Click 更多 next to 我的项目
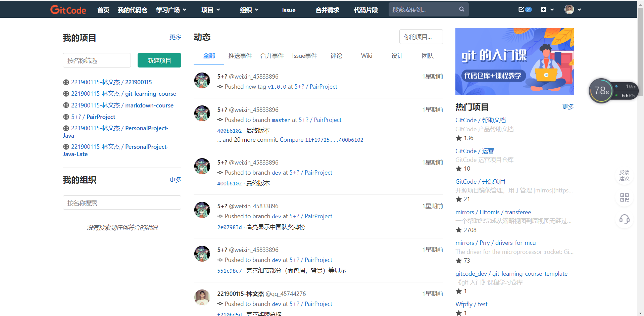The width and height of the screenshot is (644, 316). coord(175,37)
